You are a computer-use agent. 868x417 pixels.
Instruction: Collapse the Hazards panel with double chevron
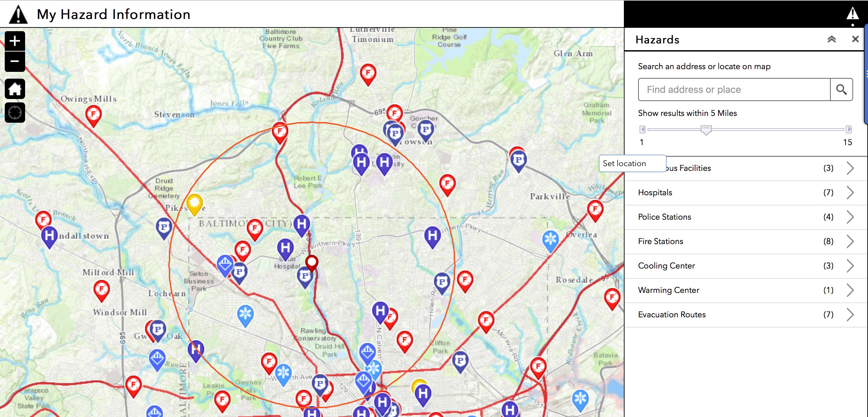coord(831,39)
